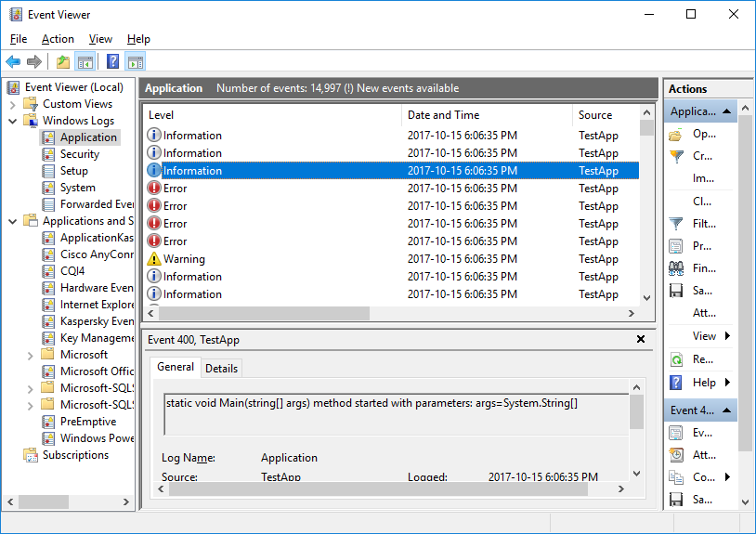The width and height of the screenshot is (756, 534).
Task: Click the Forward arrow toolbar icon
Action: [x=33, y=61]
